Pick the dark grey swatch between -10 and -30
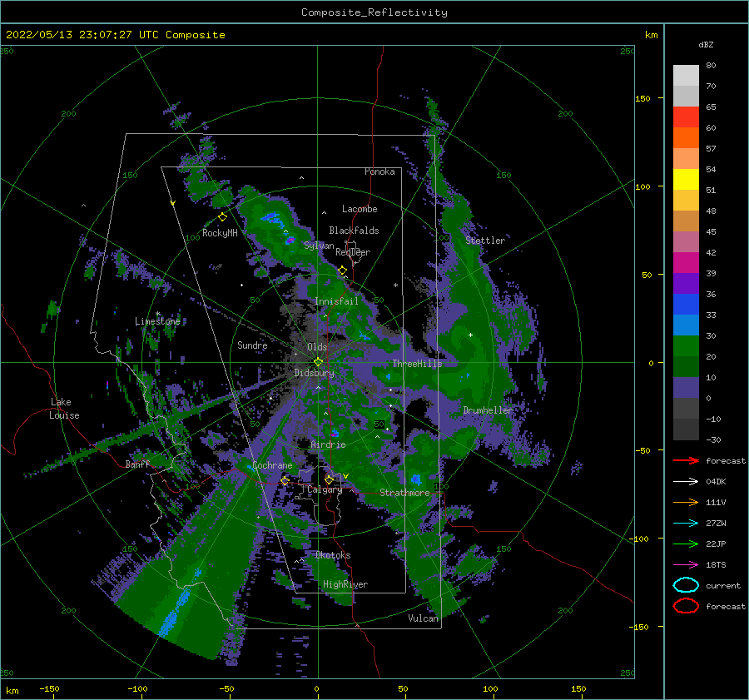The height and width of the screenshot is (700, 749). (x=686, y=429)
